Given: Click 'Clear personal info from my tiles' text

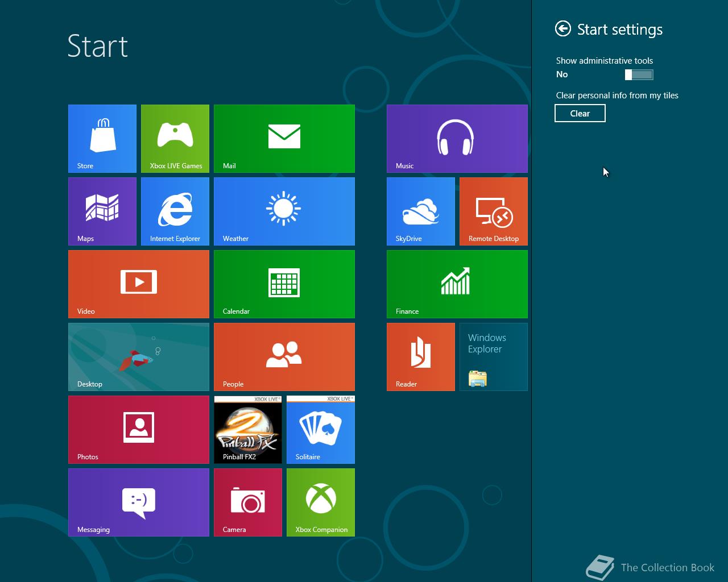Looking at the screenshot, I should 617,95.
